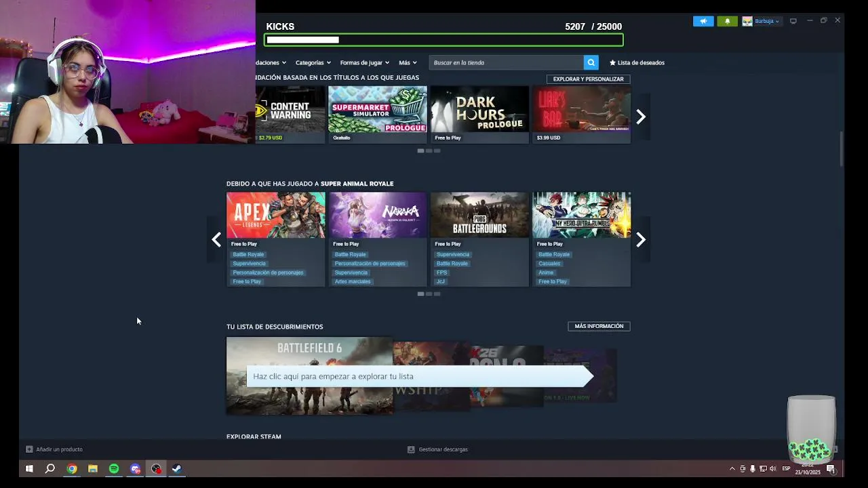This screenshot has width=868, height=488.
Task: Expand the Más menu
Action: pos(408,62)
